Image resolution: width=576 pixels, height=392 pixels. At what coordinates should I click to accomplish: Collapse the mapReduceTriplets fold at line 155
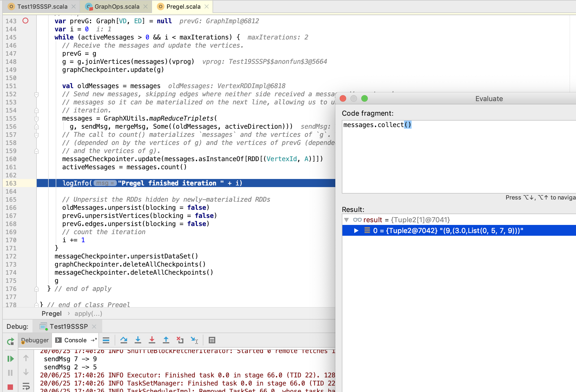(37, 119)
